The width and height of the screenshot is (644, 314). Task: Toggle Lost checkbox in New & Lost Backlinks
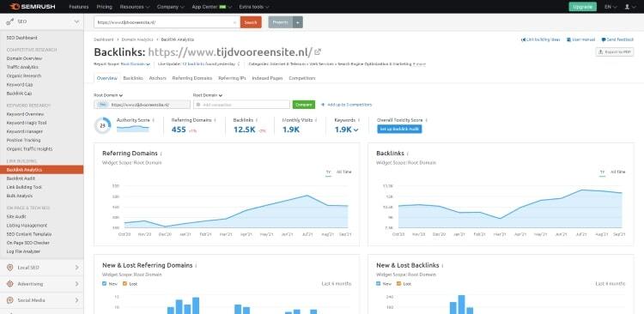pos(398,284)
